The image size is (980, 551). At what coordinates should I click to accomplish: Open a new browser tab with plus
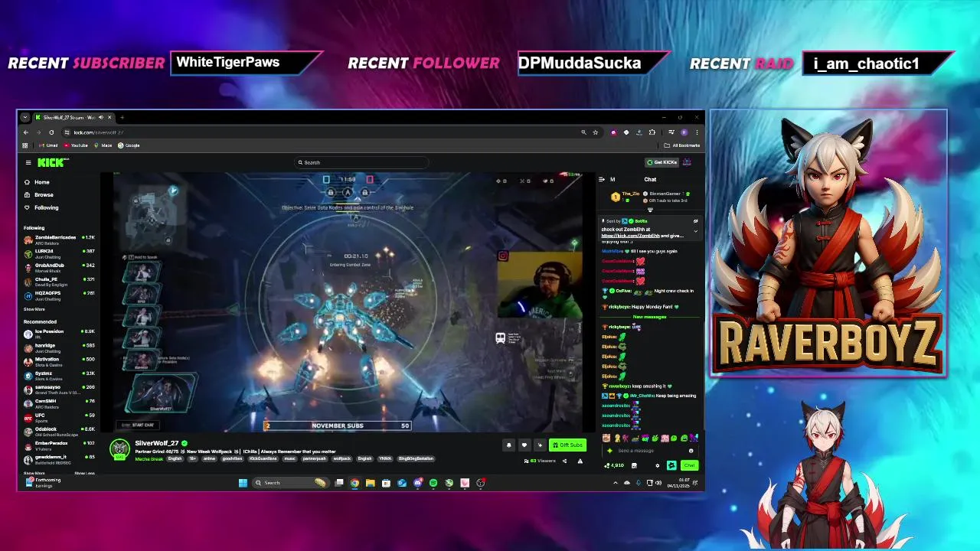(x=122, y=117)
